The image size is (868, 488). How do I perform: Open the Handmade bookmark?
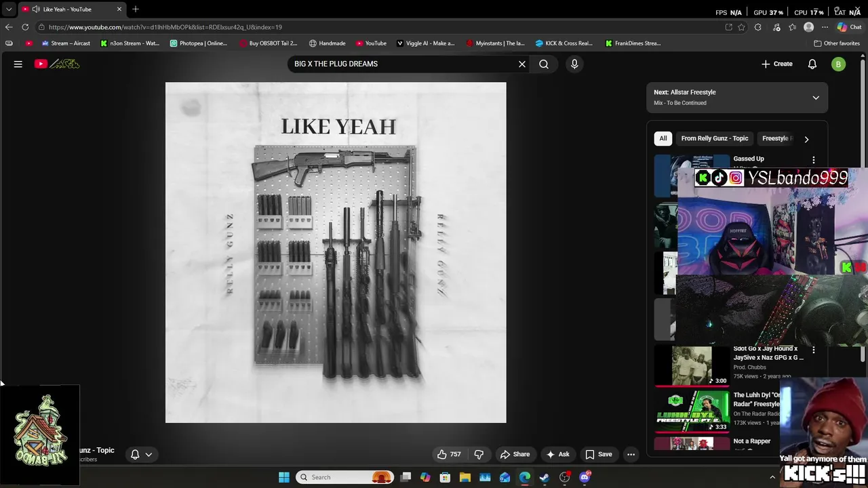pos(328,43)
